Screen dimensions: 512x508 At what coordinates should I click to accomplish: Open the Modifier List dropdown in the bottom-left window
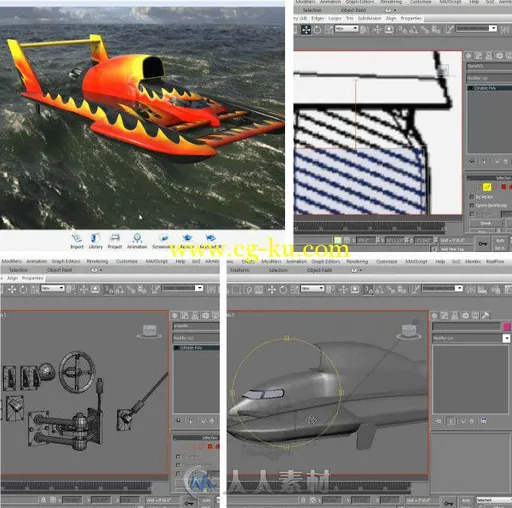pyautogui.click(x=196, y=338)
